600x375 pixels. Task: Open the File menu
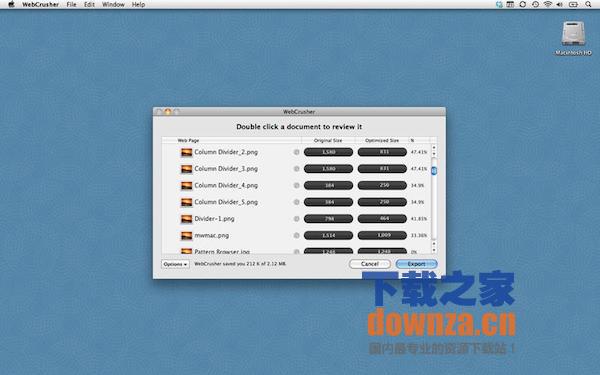click(71, 5)
